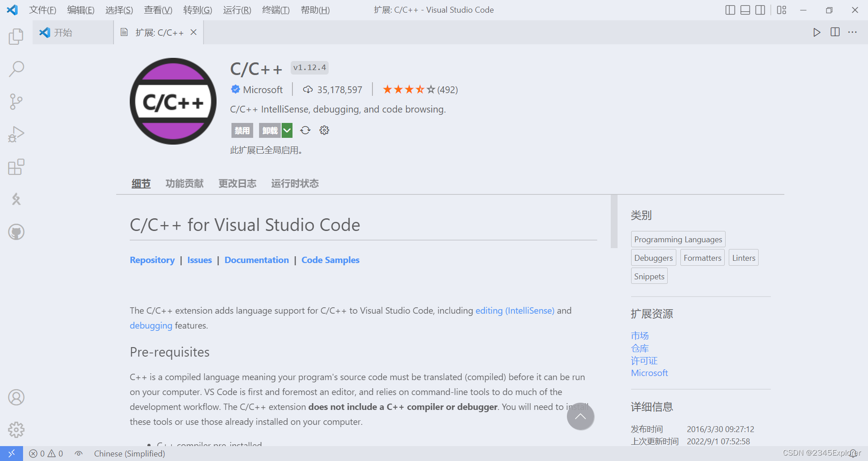Click the scroll-to-top round button

tap(580, 416)
